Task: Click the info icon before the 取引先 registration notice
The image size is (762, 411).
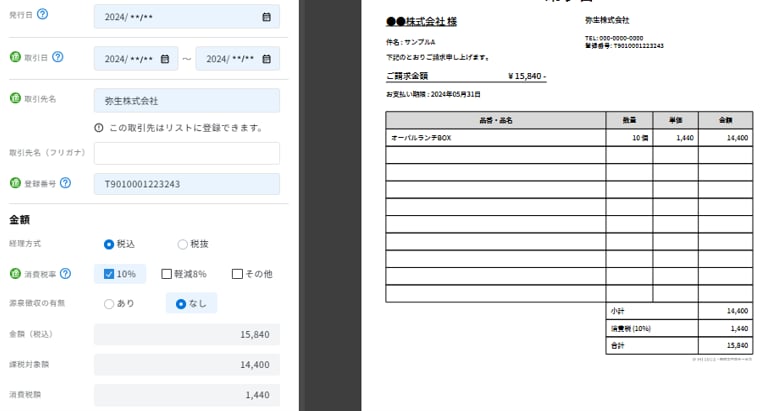Action: (x=99, y=128)
